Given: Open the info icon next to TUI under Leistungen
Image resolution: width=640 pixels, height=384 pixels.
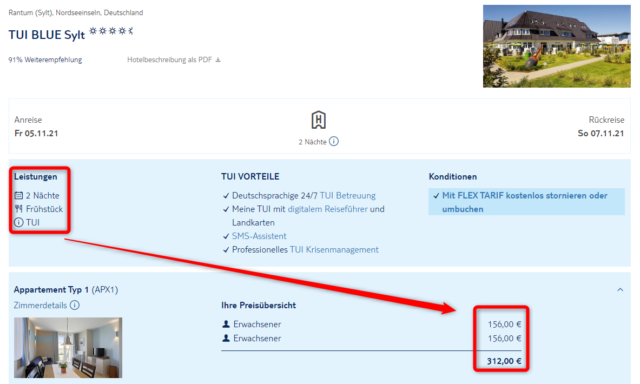Looking at the screenshot, I should (19, 222).
